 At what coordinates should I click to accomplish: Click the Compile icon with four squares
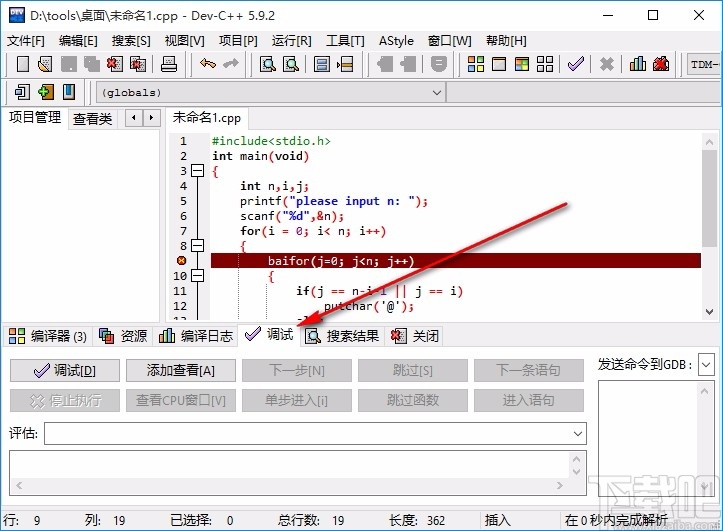pyautogui.click(x=475, y=64)
